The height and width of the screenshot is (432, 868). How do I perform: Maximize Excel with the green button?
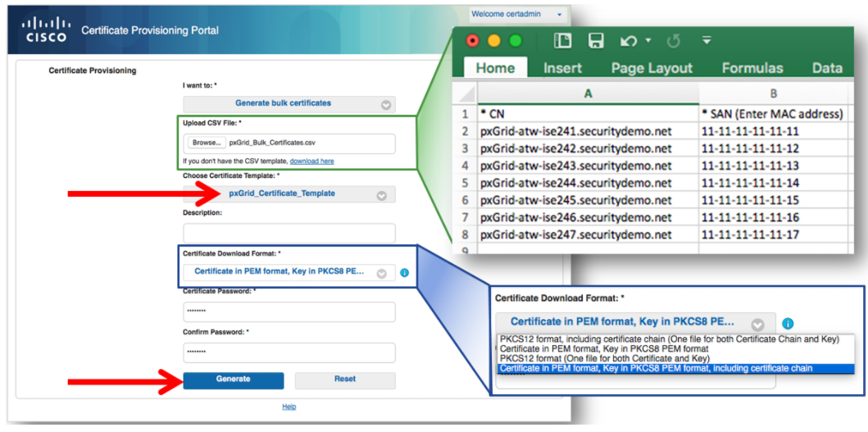(x=516, y=41)
